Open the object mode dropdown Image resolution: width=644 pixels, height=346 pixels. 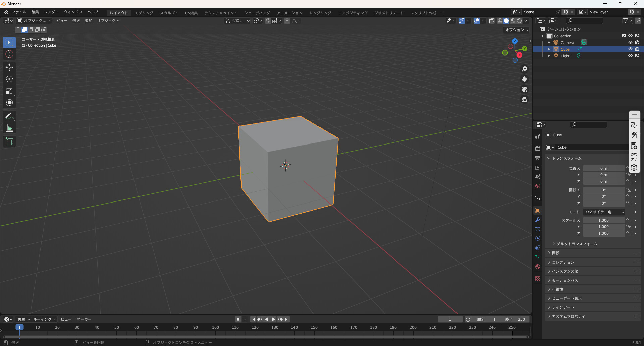[34, 21]
